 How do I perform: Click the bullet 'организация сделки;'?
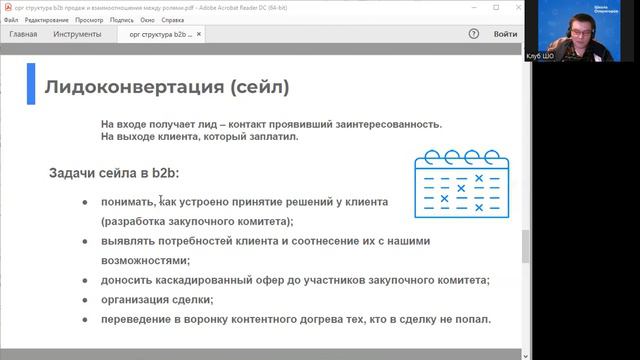(x=157, y=300)
